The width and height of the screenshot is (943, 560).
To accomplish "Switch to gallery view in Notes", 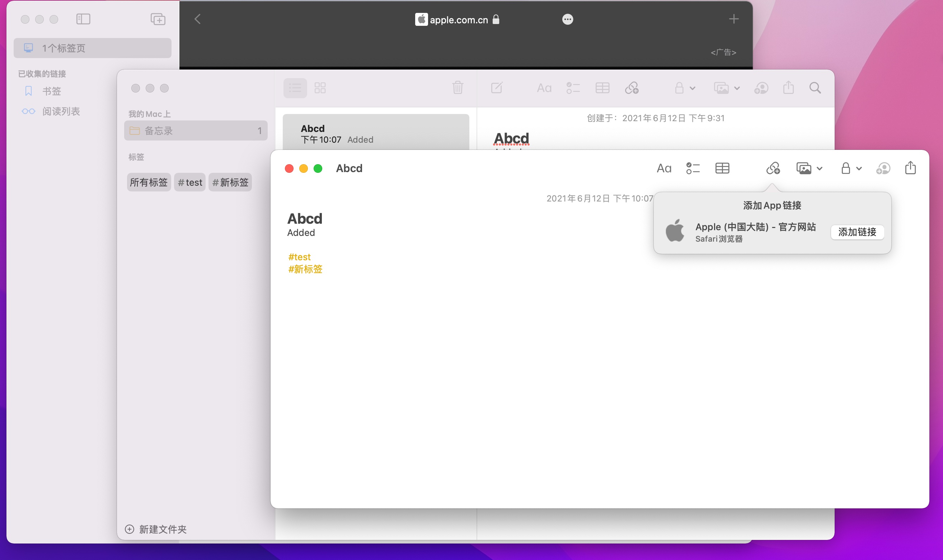I will pos(320,88).
